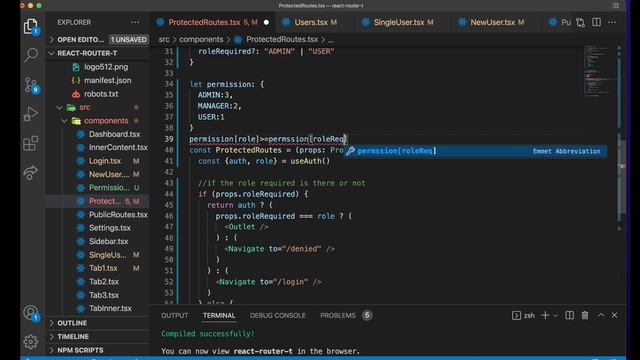Open Login.tsx file
Viewport: 640px width, 360px height.
105,161
